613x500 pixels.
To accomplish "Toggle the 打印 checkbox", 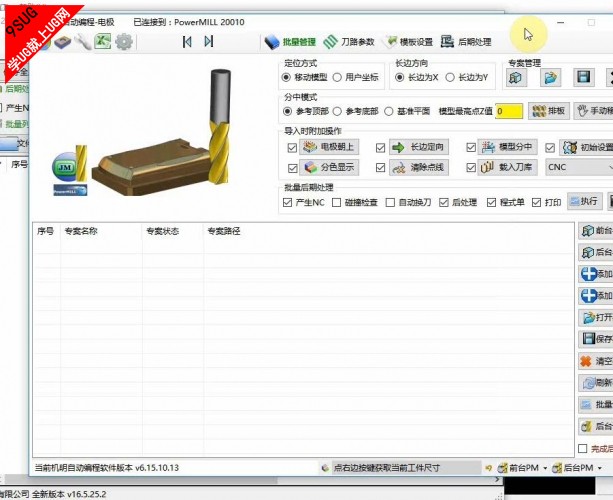I will coord(537,202).
